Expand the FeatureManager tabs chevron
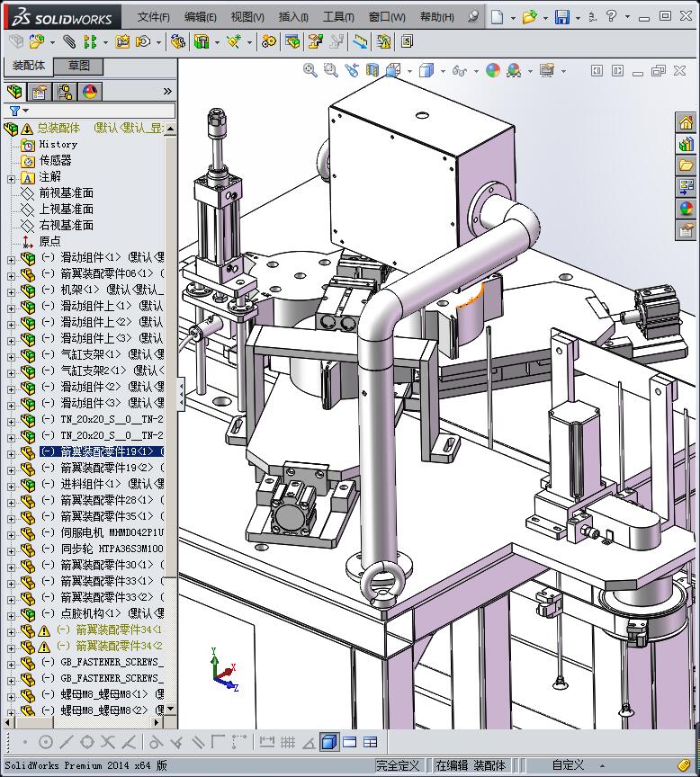Screen dimensions: 700x777 pos(167,91)
